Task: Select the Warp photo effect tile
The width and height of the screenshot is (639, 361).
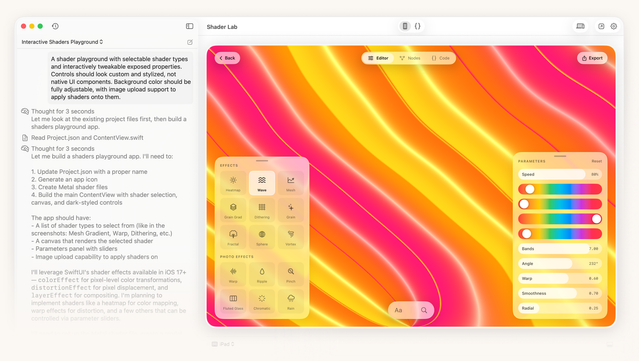Action: [x=233, y=274]
